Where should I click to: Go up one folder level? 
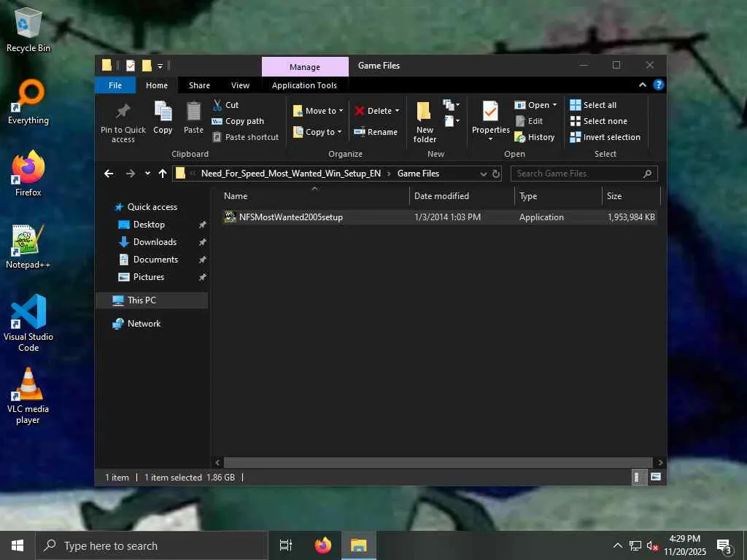pos(163,174)
